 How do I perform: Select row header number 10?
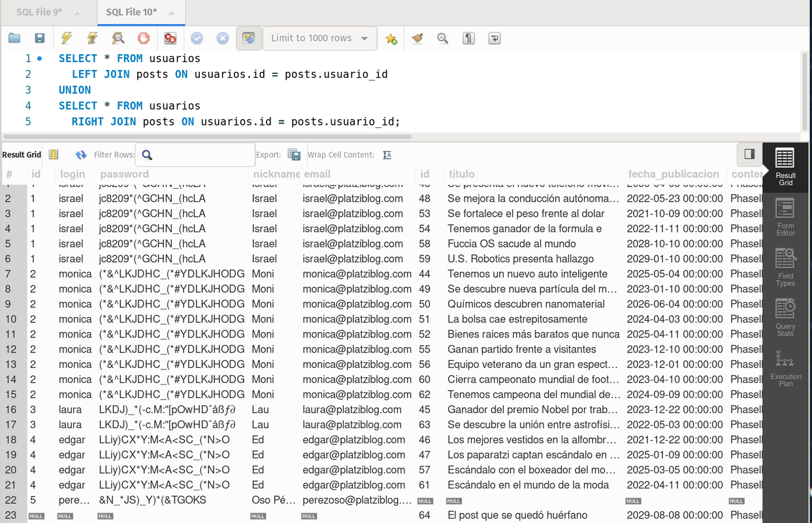(x=11, y=319)
